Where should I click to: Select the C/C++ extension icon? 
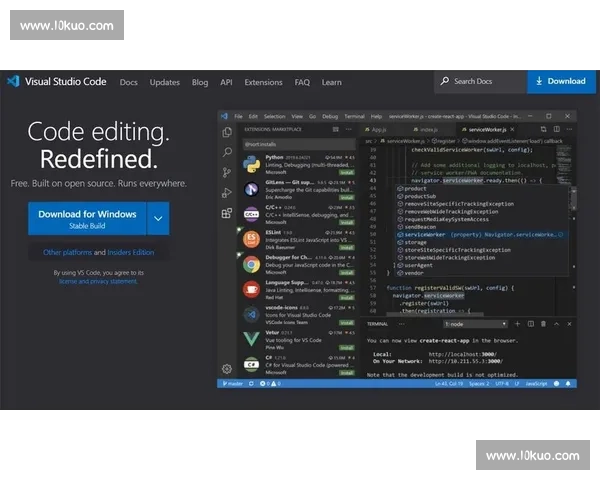(x=251, y=214)
